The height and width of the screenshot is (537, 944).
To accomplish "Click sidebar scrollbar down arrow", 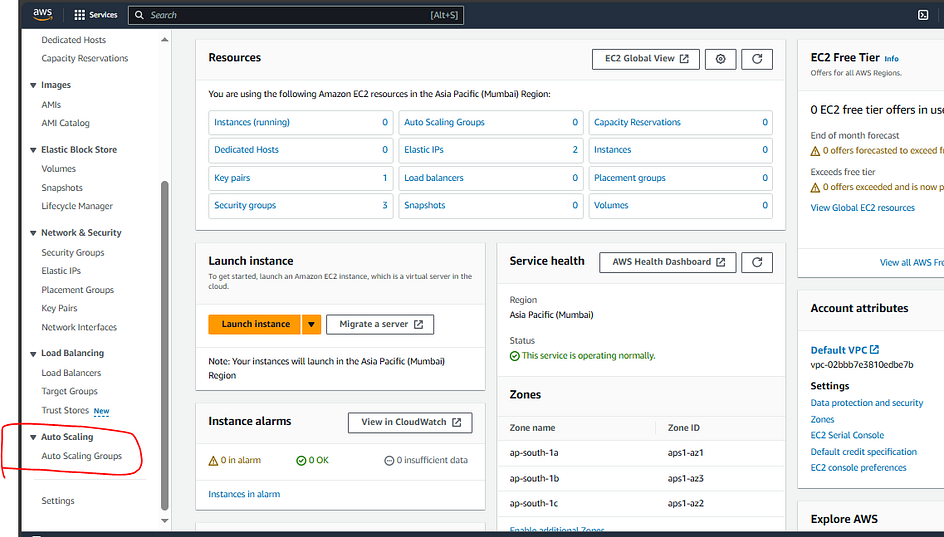I will (x=165, y=521).
